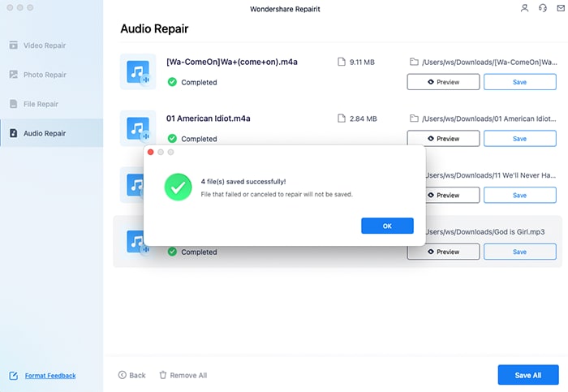Click the file size icon beside 9.11 MB
The image size is (568, 392).
click(342, 62)
